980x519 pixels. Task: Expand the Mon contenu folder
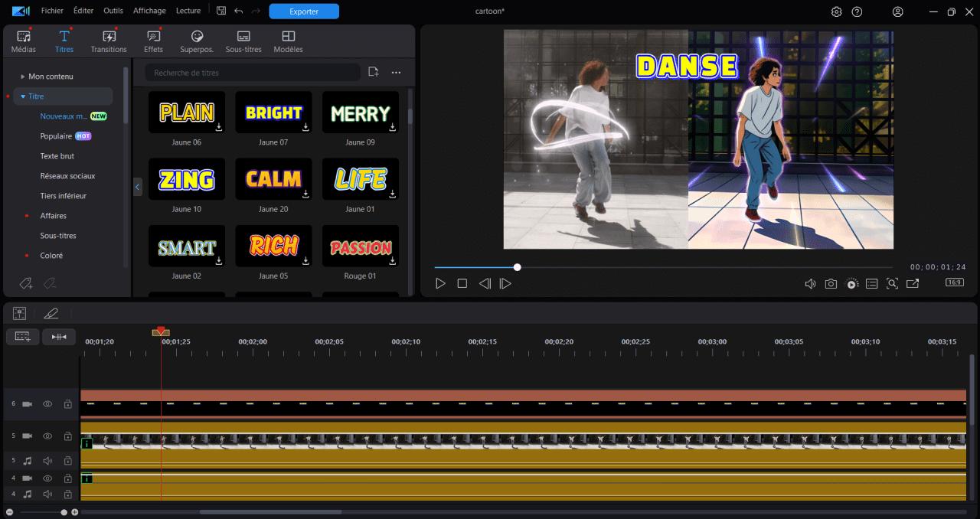click(23, 77)
